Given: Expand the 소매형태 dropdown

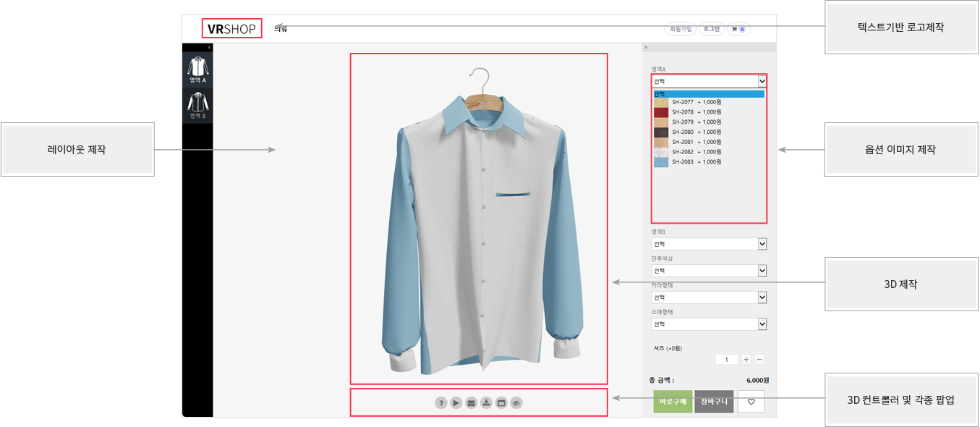Looking at the screenshot, I should coord(708,324).
